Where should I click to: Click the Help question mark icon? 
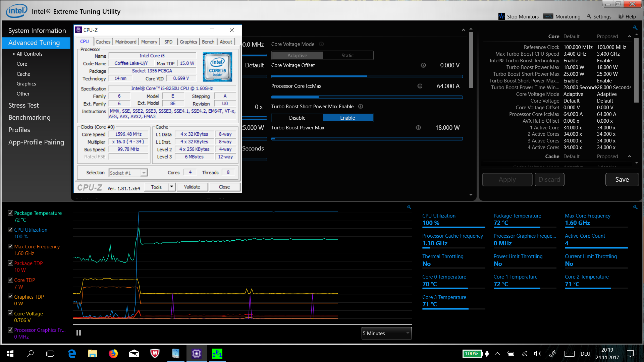point(621,16)
